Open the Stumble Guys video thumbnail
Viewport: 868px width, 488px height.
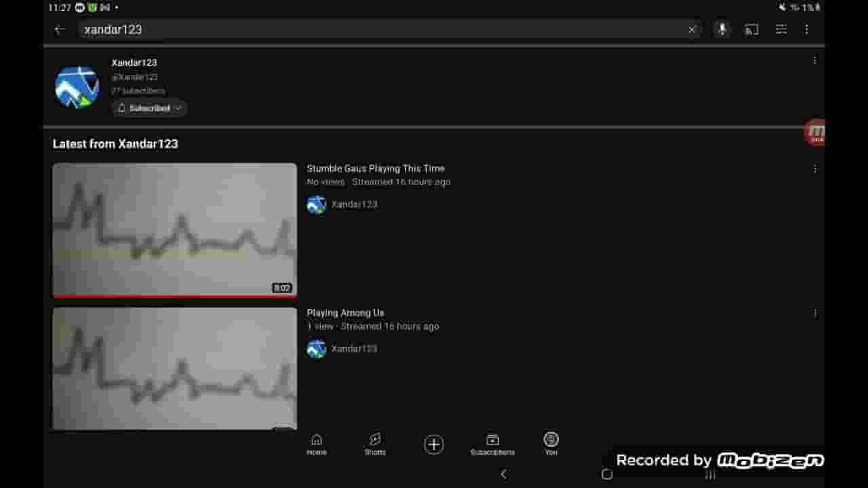[175, 230]
